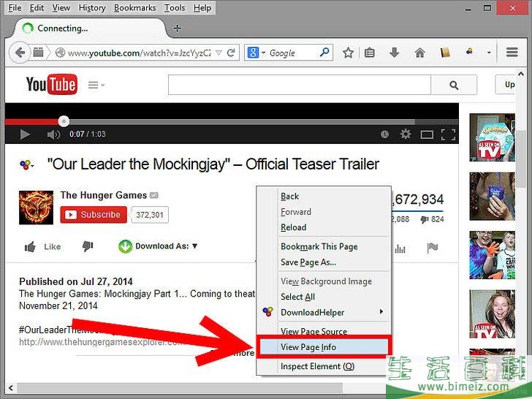Click the horizontal scrollbar left arrow
This screenshot has width=532, height=399.
click(x=11, y=387)
